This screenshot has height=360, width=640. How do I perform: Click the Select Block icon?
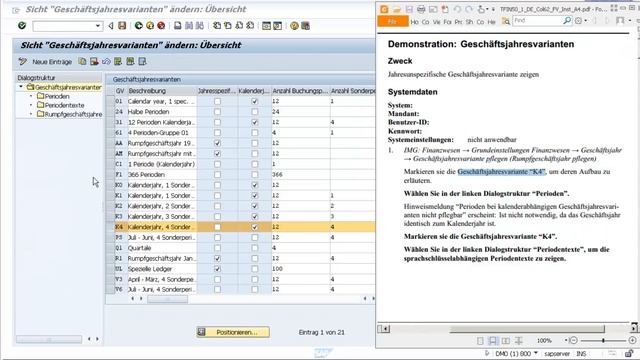pos(130,62)
